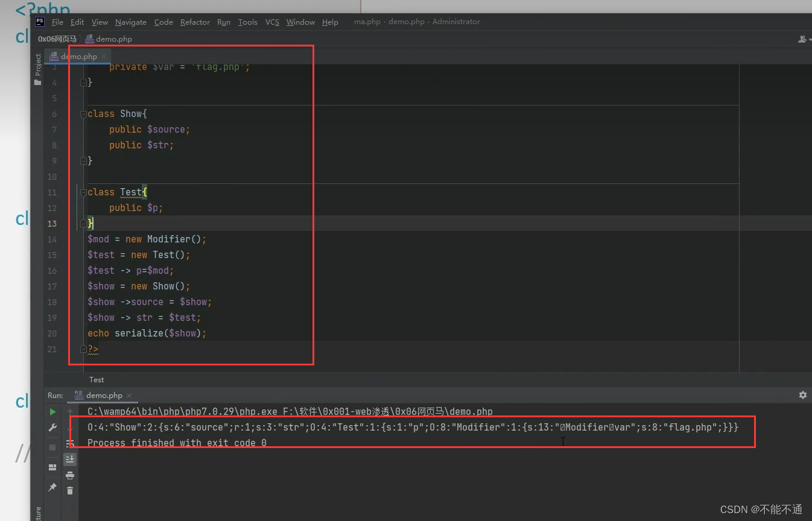Open the Code menu
Viewport: 812px width, 521px height.
point(163,22)
